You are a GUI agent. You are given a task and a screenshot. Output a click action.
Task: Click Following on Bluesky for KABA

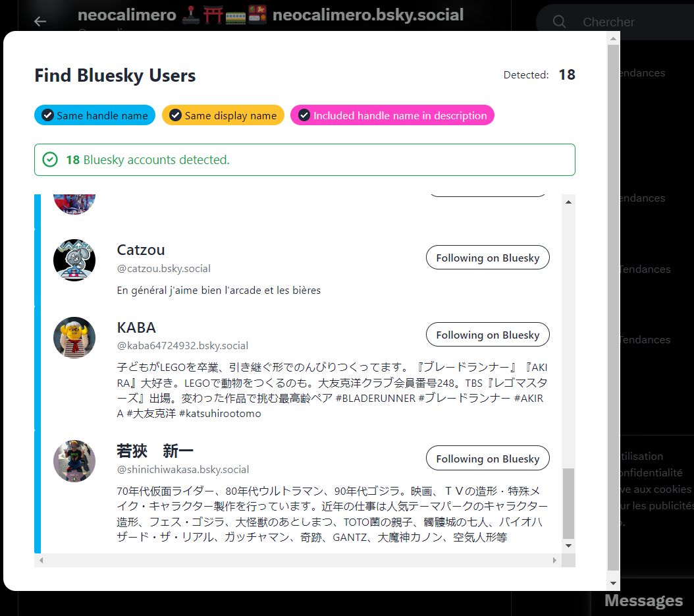click(x=488, y=334)
